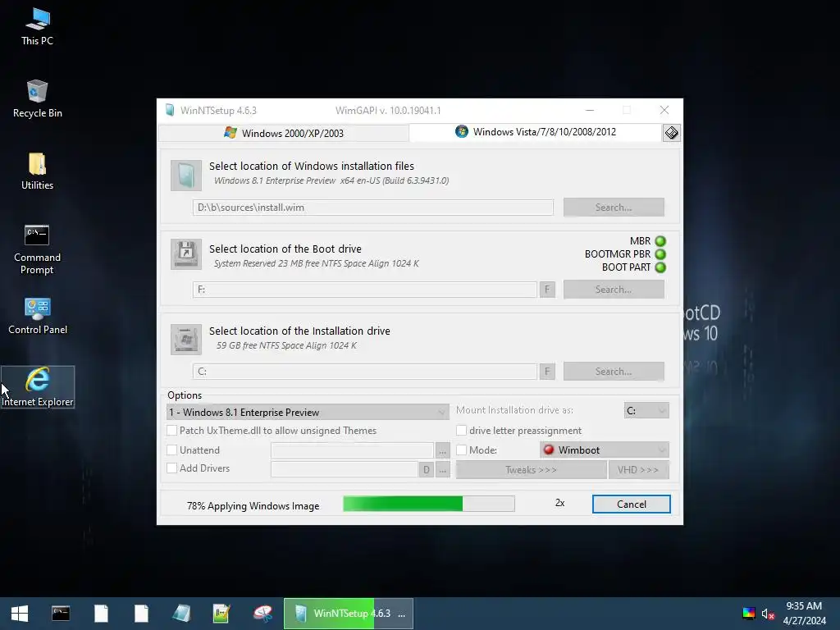Expand the VHD >>> options
The image size is (840, 630).
point(638,470)
